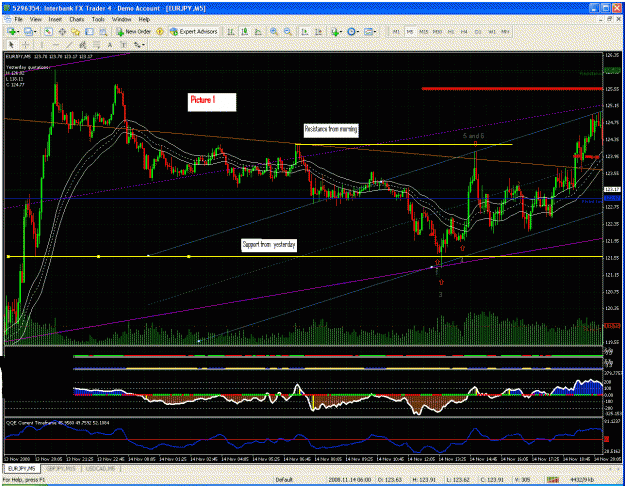Switch to M15 timeframe
The width and height of the screenshot is (625, 486).
[x=423, y=32]
